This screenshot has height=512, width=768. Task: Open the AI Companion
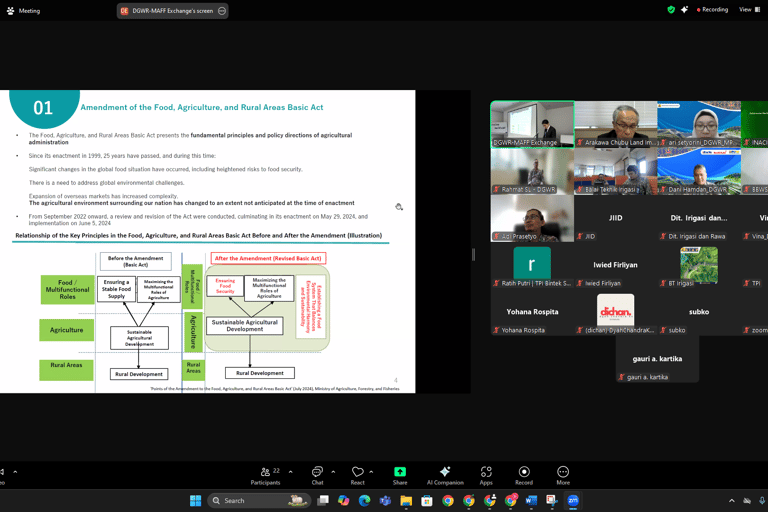(445, 476)
